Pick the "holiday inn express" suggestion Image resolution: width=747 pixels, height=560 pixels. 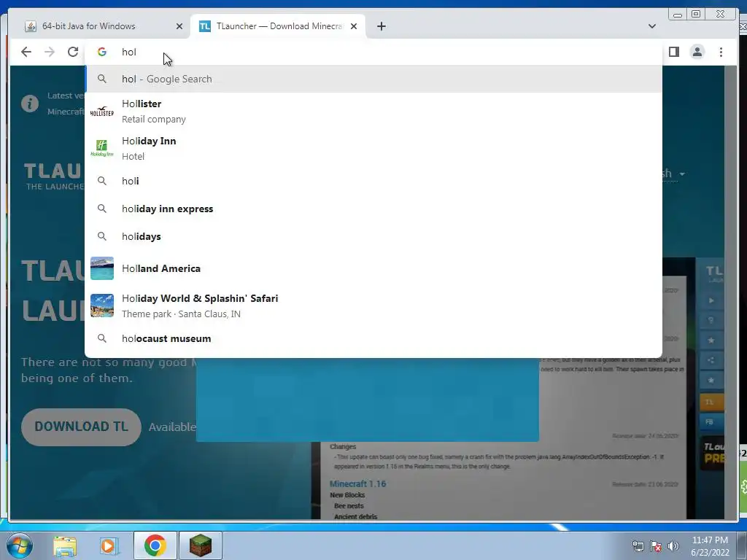click(x=373, y=209)
